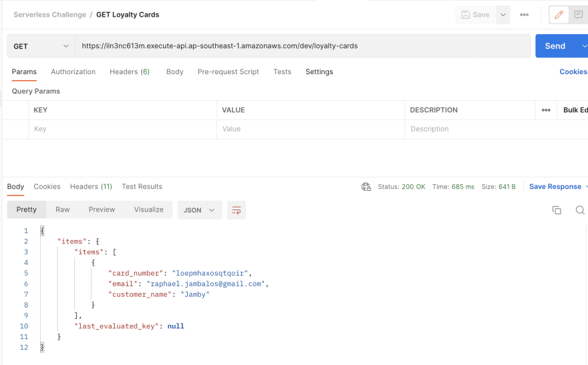This screenshot has height=365, width=588.
Task: Click the Status 200 OK text
Action: pyautogui.click(x=402, y=186)
